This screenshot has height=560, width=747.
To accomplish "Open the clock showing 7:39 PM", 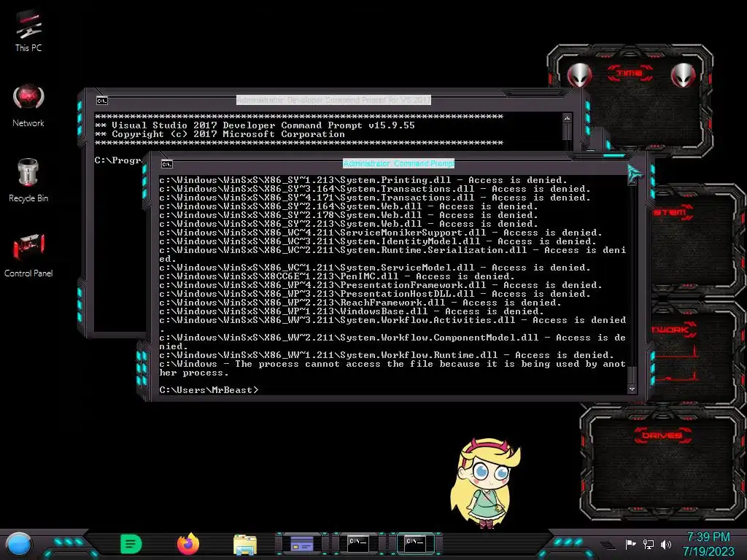I will (x=708, y=537).
